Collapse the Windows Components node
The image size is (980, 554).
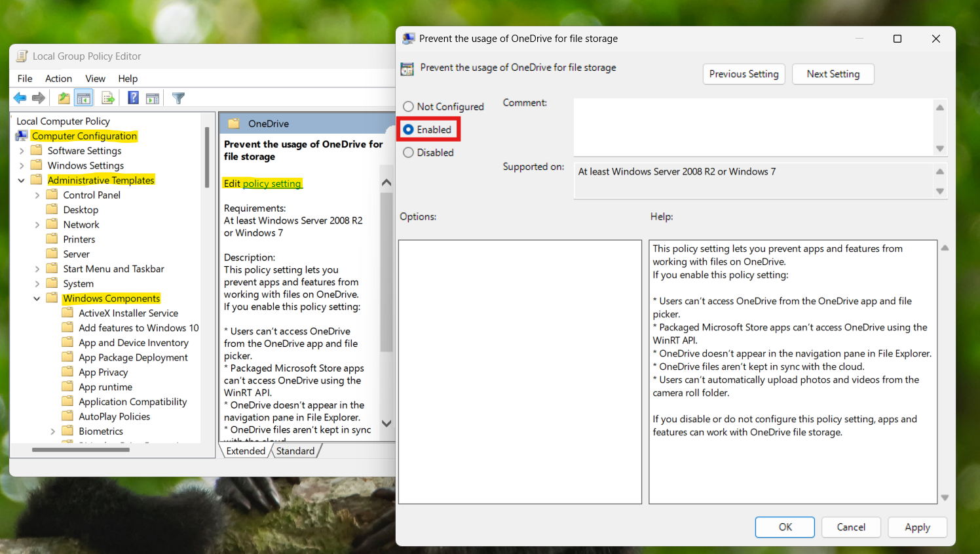click(37, 298)
